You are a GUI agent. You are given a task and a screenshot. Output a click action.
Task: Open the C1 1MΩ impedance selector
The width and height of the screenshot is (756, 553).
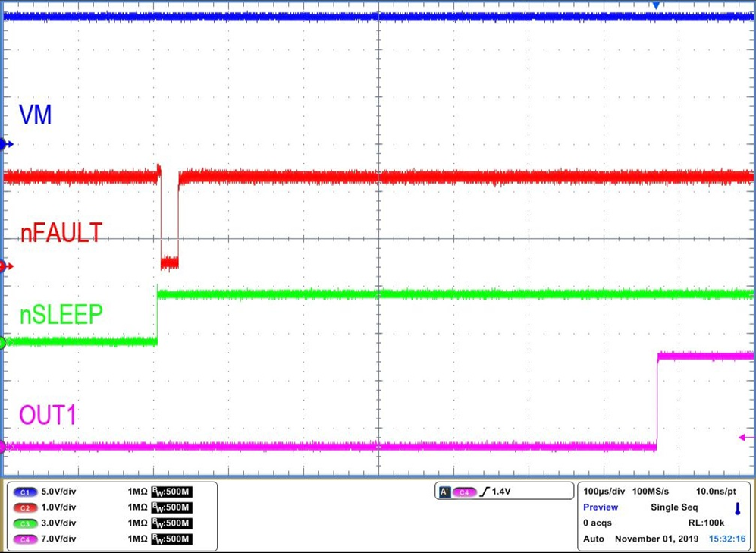click(136, 492)
